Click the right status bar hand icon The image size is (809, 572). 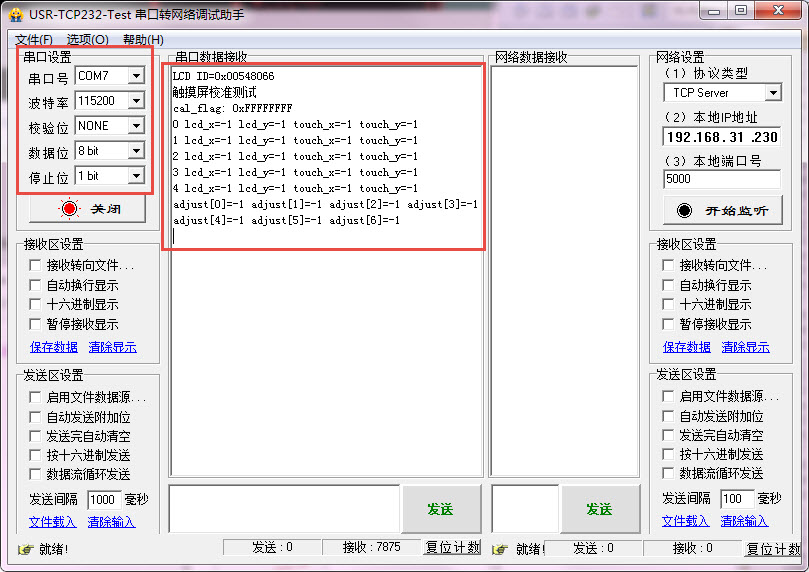499,549
